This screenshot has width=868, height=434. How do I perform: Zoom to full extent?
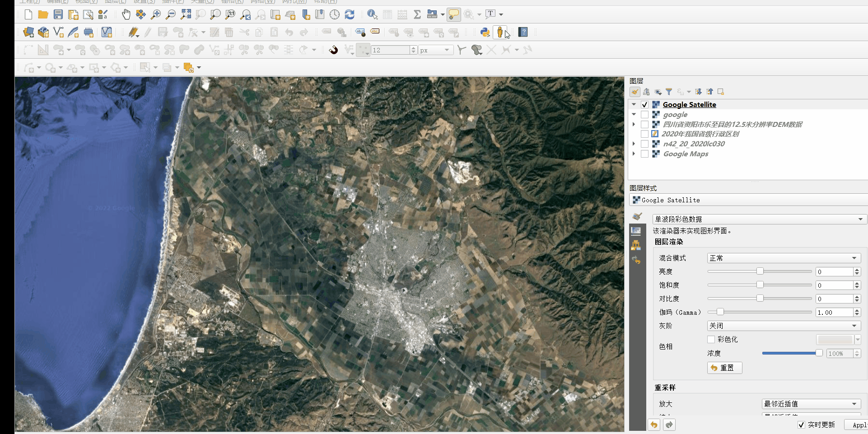[186, 14]
